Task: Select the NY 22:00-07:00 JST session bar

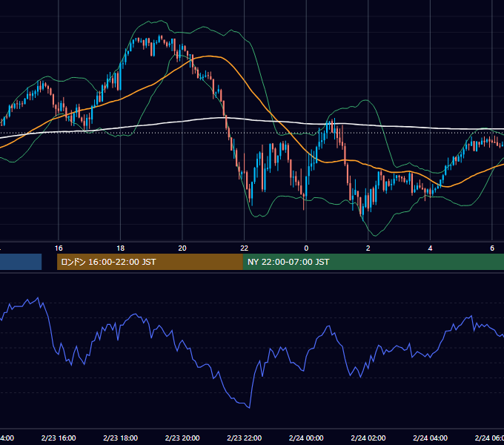Action: [374, 262]
